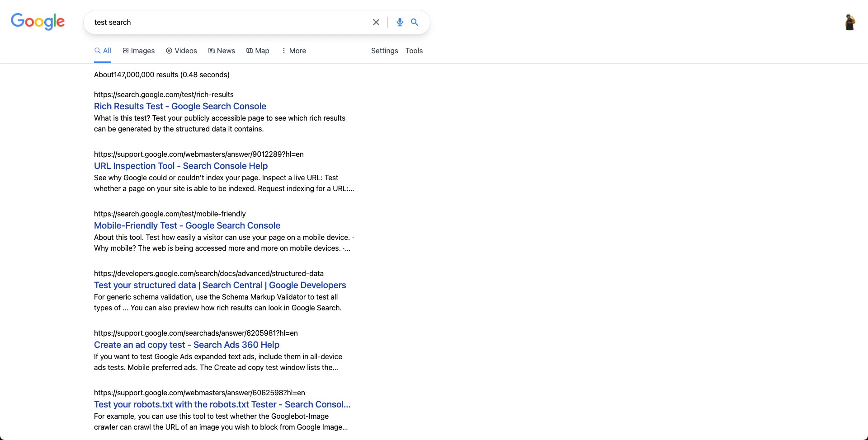Open 'Create an ad copy test' result
Screen dimensions: 868x440
pos(187,345)
